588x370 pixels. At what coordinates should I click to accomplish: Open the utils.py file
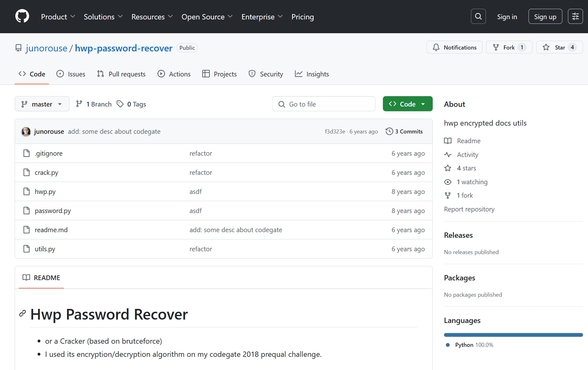45,249
